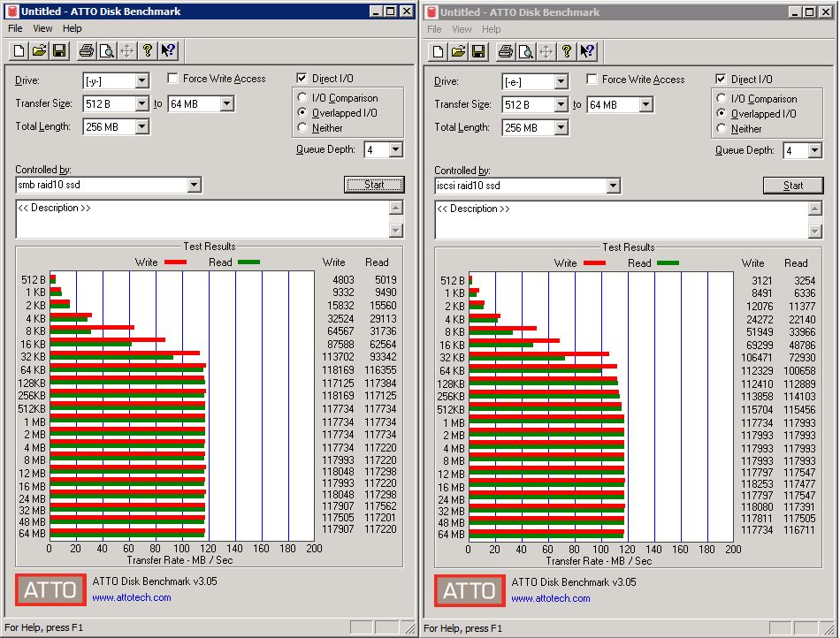Image resolution: width=840 pixels, height=638 pixels.
Task: Select Overlapped I/O radio in left window
Action: (302, 113)
